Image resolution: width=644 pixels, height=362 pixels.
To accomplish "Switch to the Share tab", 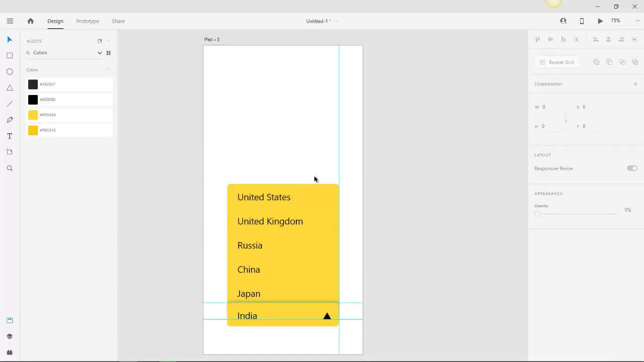I will coord(118,21).
